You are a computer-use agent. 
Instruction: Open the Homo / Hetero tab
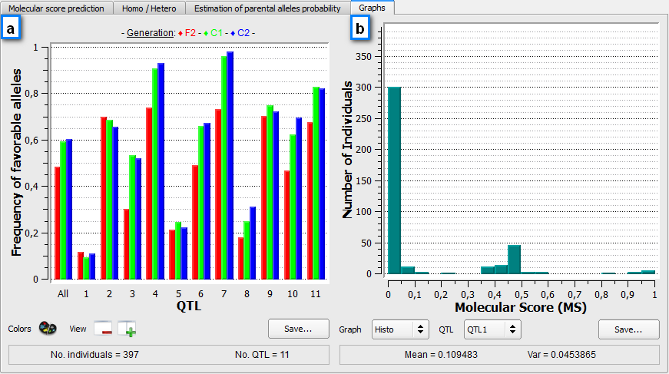149,8
